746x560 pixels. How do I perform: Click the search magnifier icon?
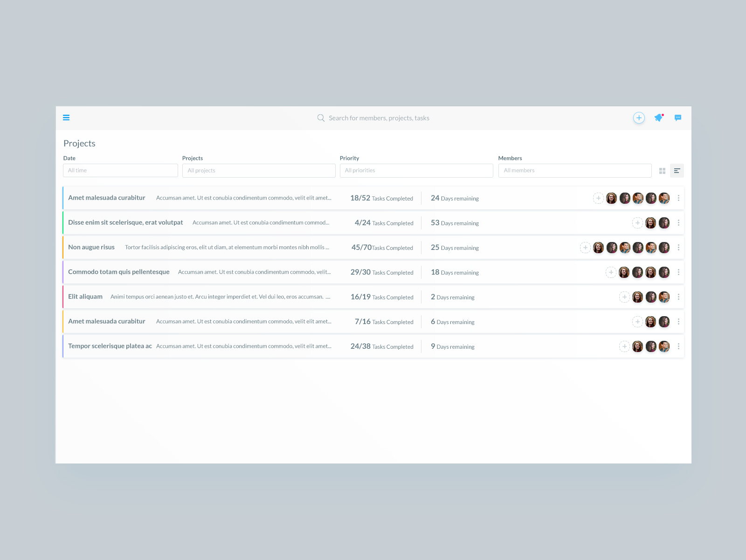coord(321,118)
